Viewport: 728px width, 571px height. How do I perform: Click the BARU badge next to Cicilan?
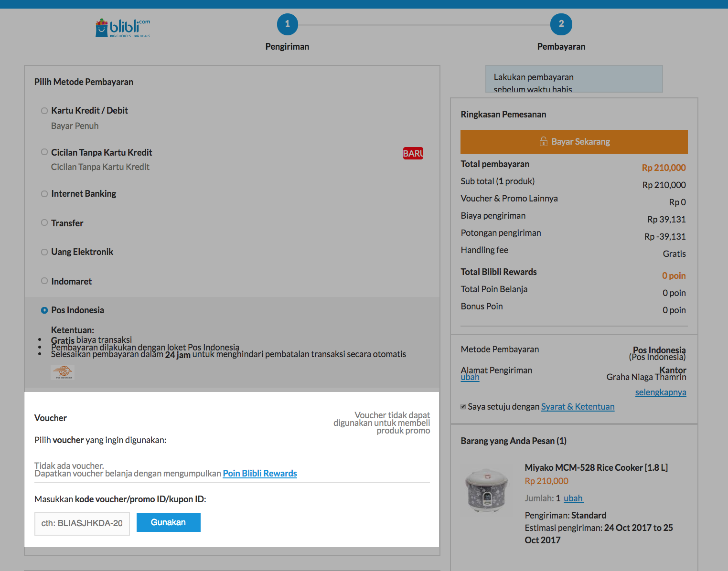[413, 153]
